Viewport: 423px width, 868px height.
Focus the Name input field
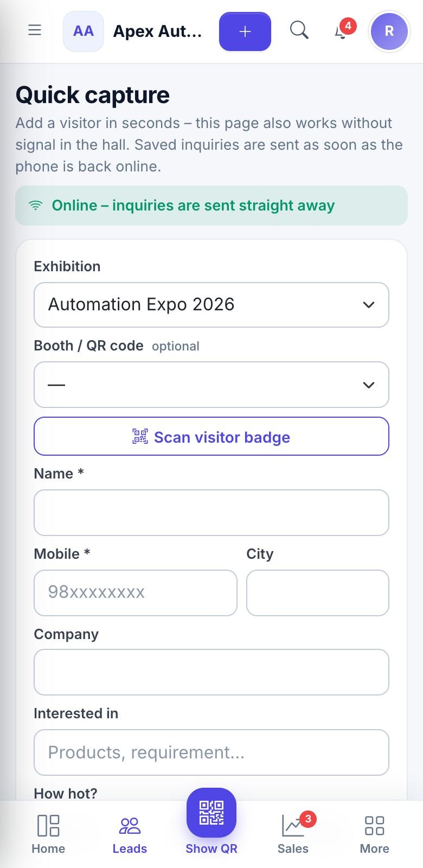coord(211,513)
